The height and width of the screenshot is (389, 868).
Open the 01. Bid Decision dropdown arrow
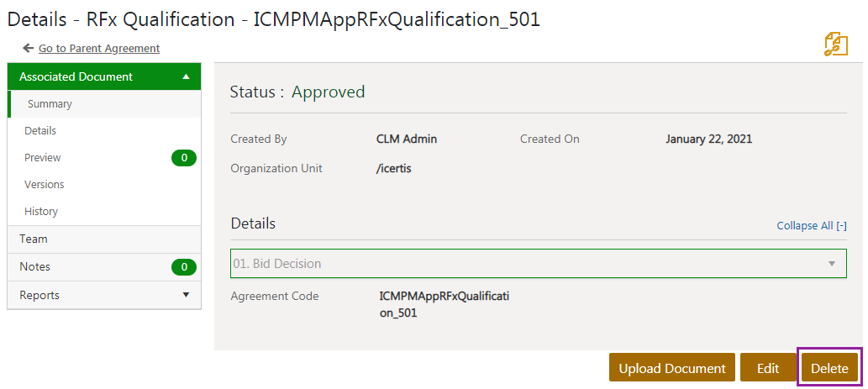(832, 264)
